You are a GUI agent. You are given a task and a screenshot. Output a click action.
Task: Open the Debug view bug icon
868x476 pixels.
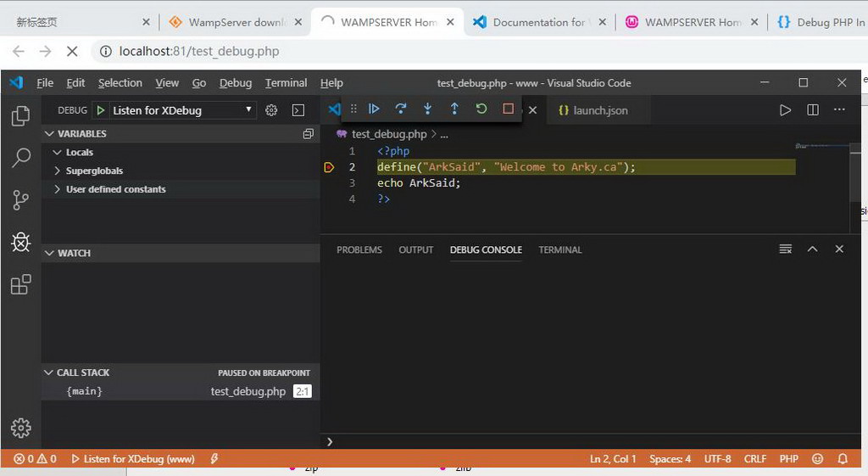click(20, 242)
